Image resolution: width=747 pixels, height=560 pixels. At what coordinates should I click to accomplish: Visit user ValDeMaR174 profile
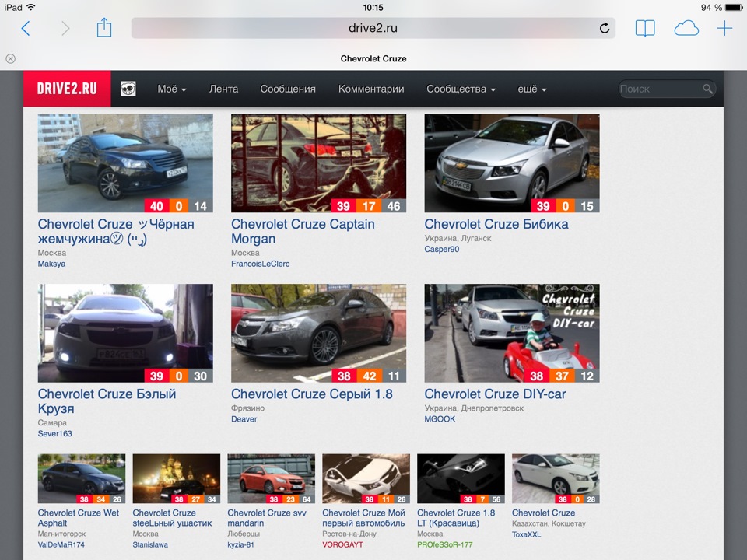(x=61, y=544)
